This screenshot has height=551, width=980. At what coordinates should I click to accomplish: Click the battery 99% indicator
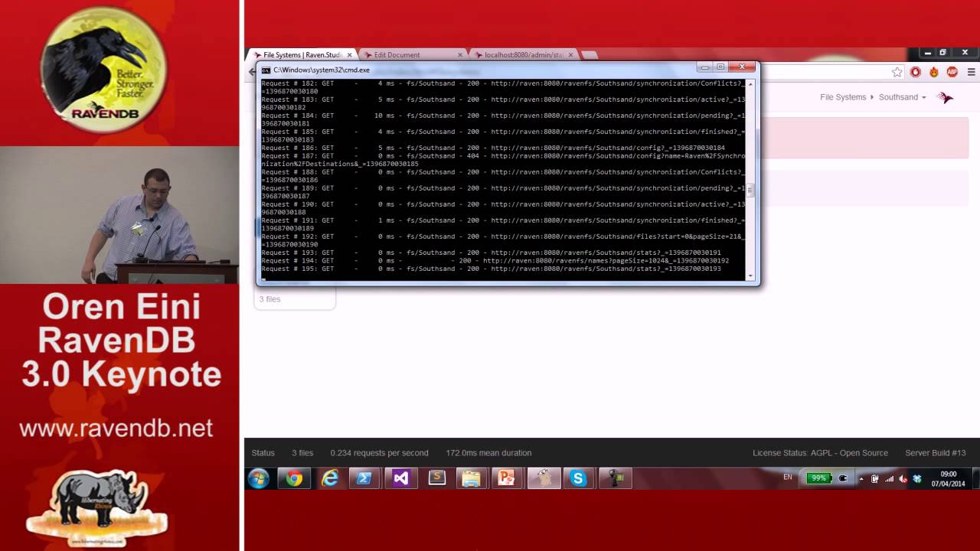818,478
